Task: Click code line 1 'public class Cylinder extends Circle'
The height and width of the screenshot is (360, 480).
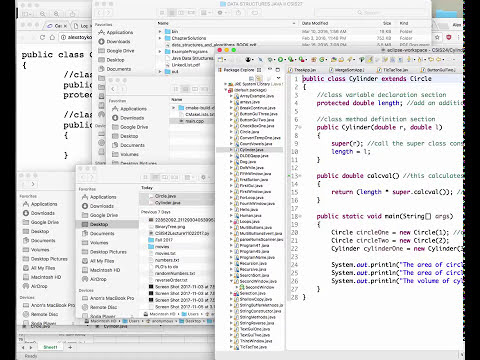Action: click(x=367, y=79)
